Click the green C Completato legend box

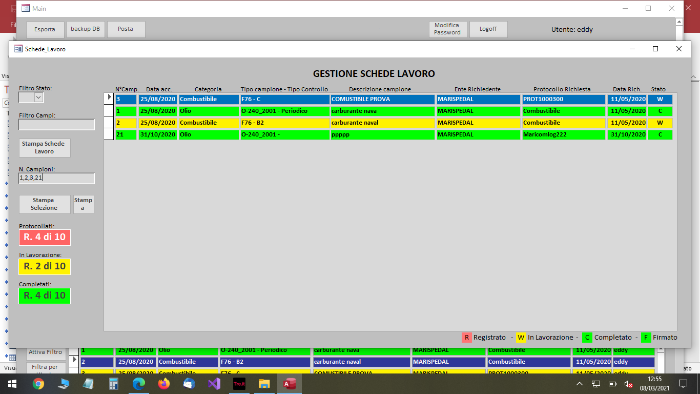coord(587,338)
